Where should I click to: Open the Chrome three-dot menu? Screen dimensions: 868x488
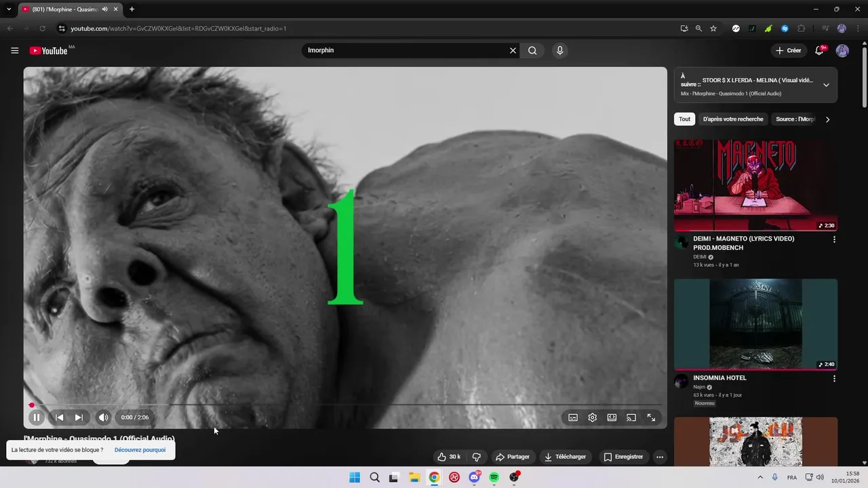click(x=858, y=28)
